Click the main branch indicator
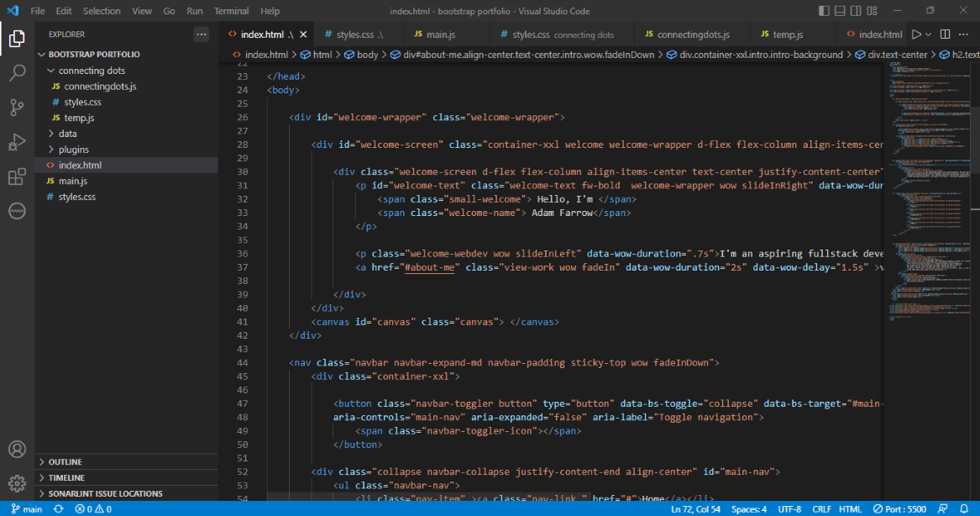980x516 pixels. point(27,509)
